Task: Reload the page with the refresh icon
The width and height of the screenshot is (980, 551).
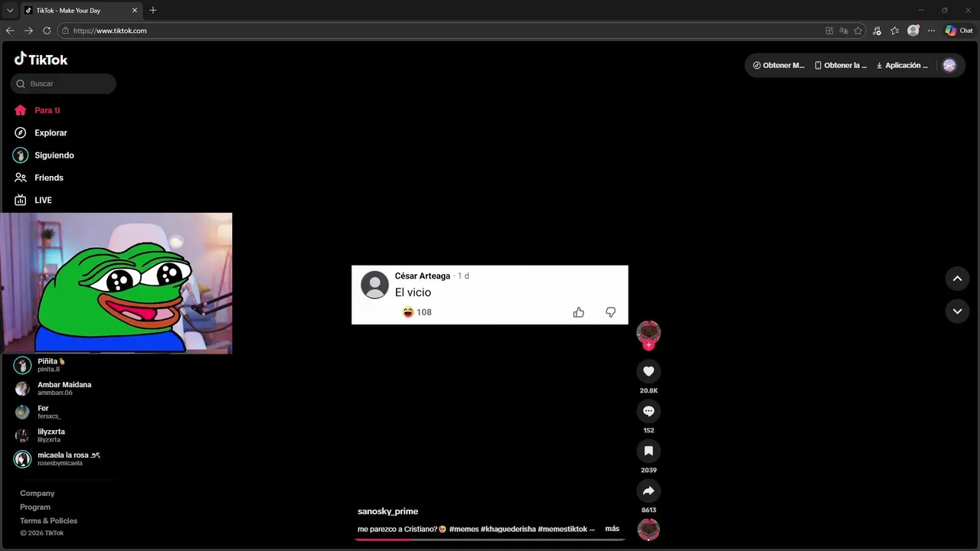Action: [47, 31]
